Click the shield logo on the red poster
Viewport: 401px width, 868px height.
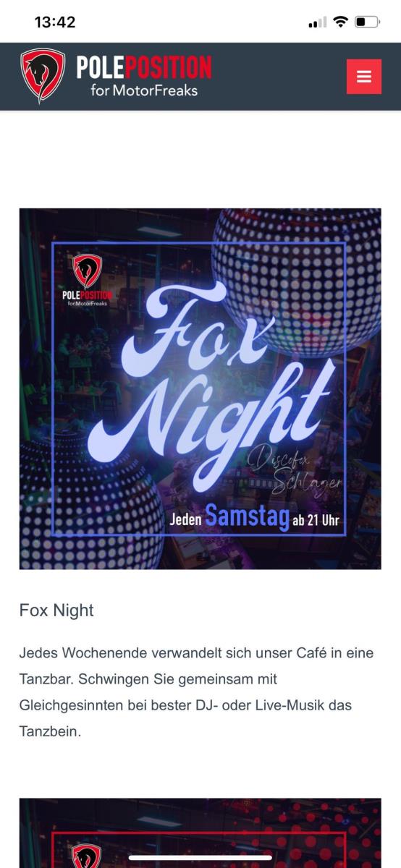[x=87, y=856]
